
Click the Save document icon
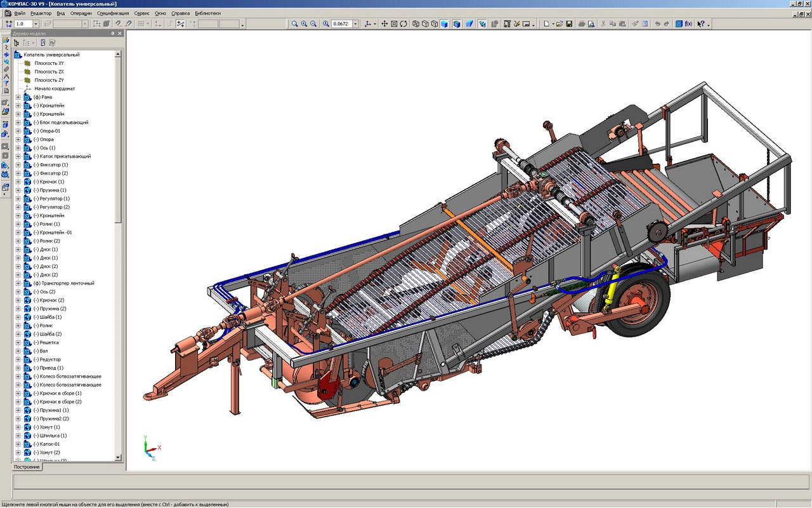tap(569, 24)
